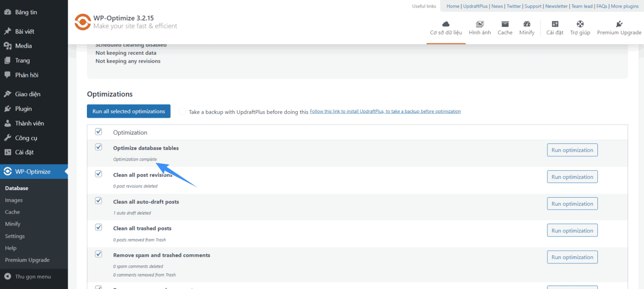This screenshot has width=644, height=289.
Task: Click the WP-Optimize sidebar menu icon
Action: (8, 172)
